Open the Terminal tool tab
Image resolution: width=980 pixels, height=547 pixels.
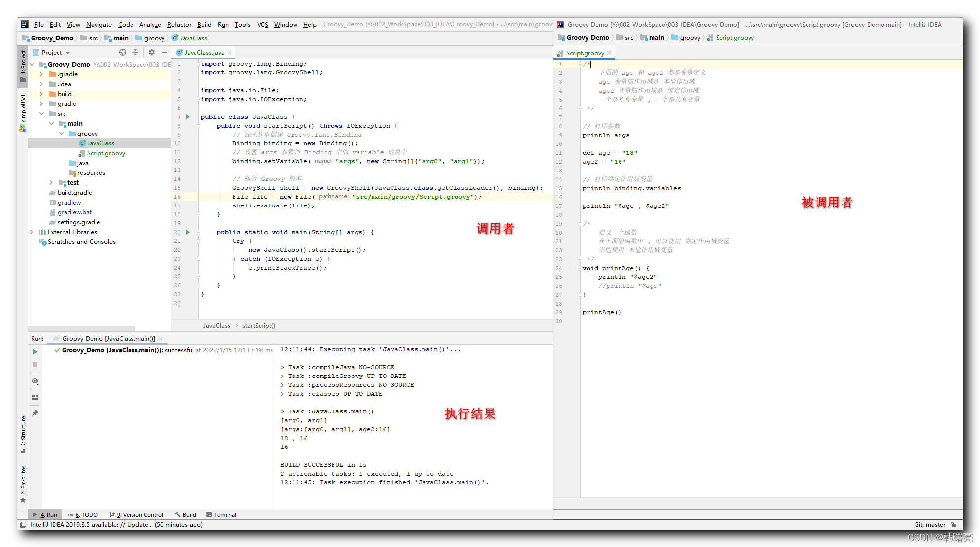[221, 515]
